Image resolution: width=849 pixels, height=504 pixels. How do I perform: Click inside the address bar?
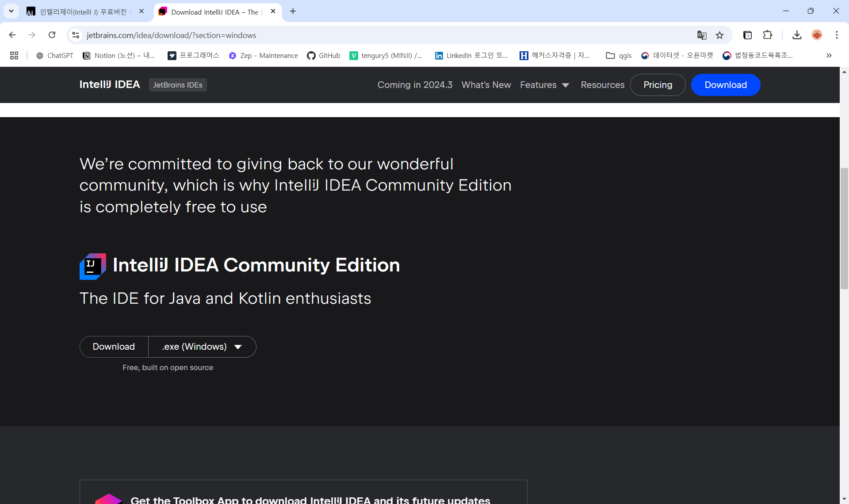310,35
